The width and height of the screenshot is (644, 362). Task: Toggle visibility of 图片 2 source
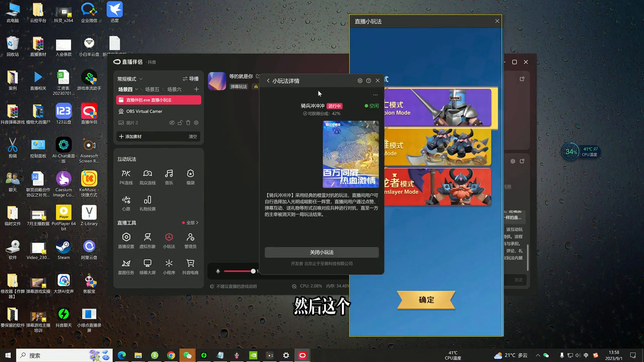pos(172,123)
